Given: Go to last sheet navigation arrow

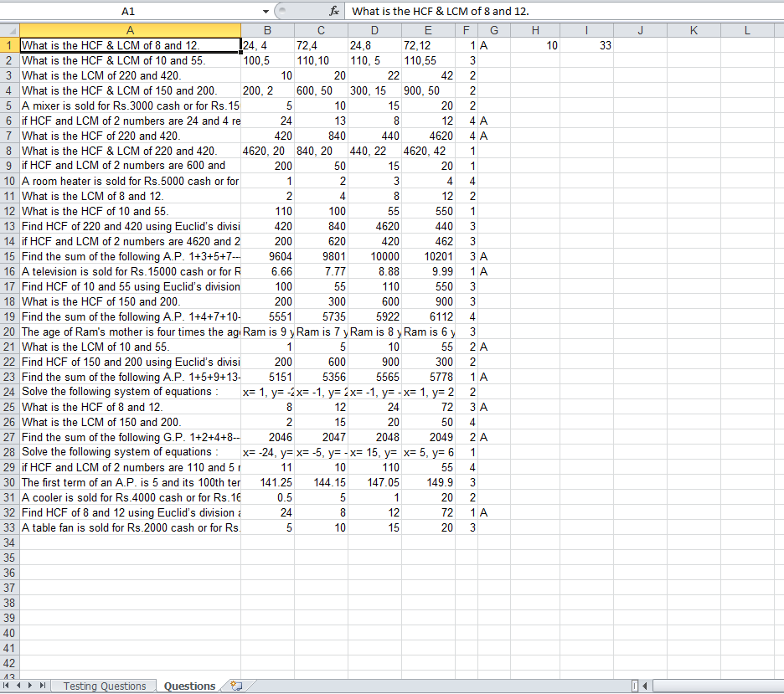Looking at the screenshot, I should point(43,686).
